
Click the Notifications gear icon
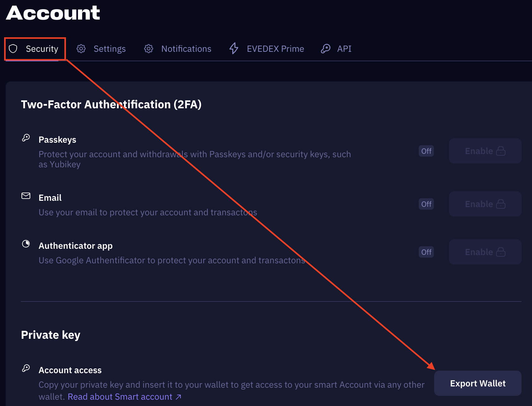[x=149, y=49]
